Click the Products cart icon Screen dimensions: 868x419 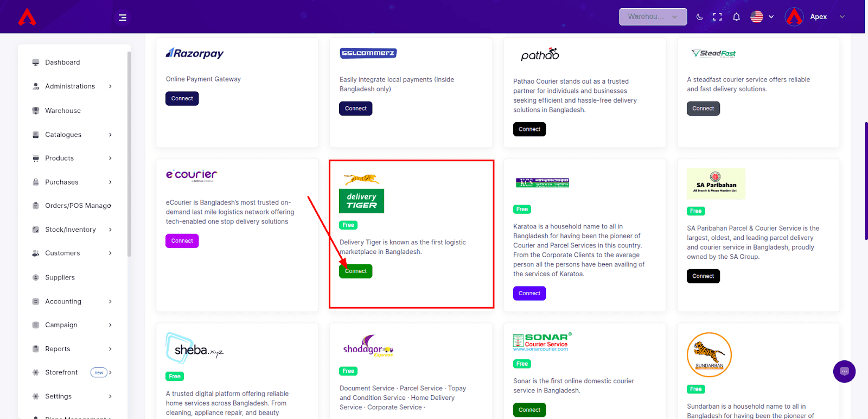(36, 158)
